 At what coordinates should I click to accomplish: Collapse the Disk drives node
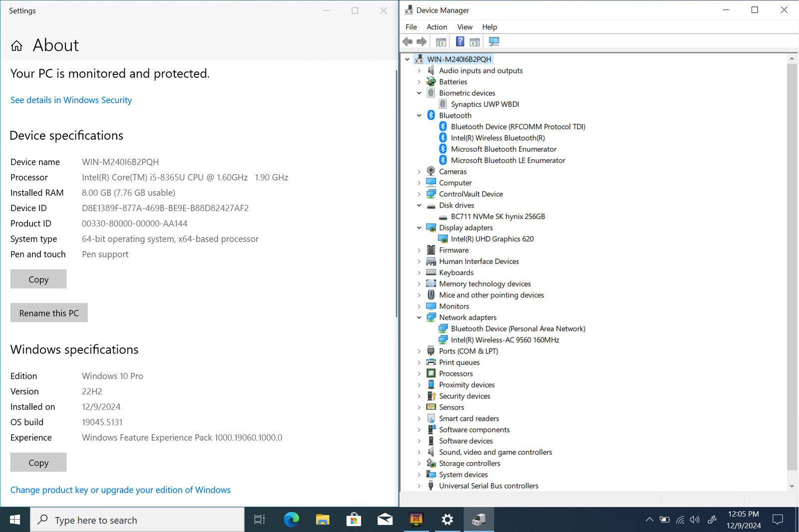[x=419, y=205]
